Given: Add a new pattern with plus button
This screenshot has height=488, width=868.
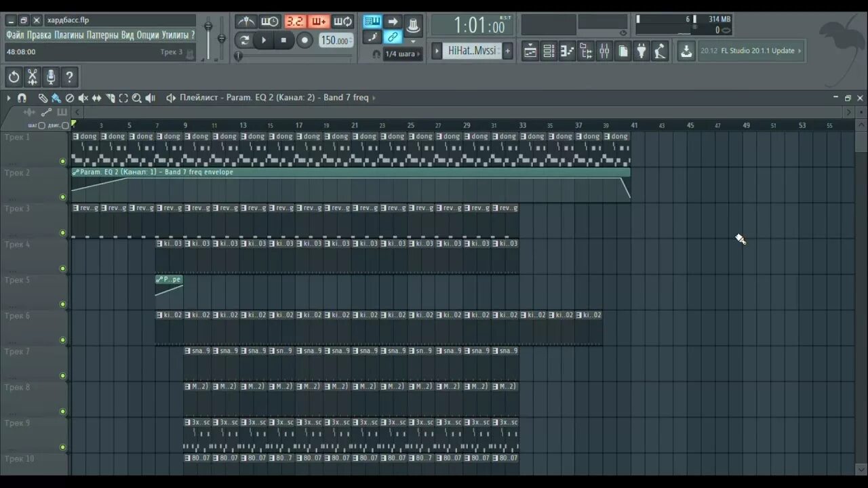Looking at the screenshot, I should (507, 51).
